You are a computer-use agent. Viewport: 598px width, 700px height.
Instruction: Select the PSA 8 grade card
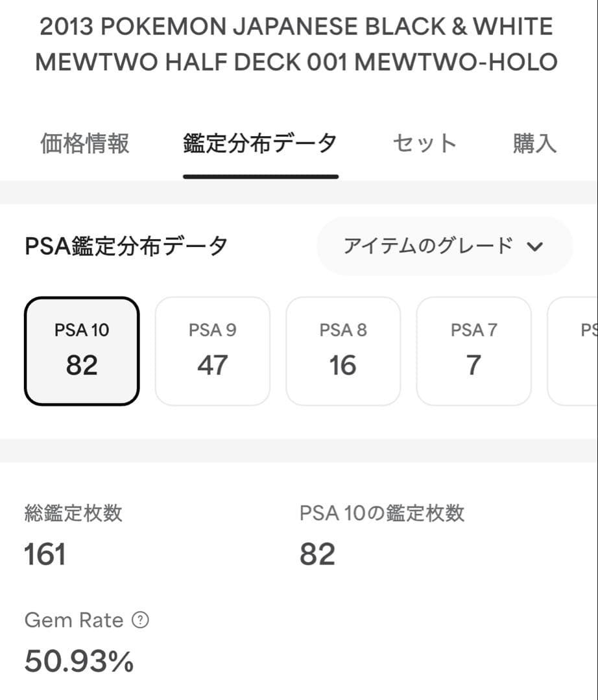click(x=343, y=351)
